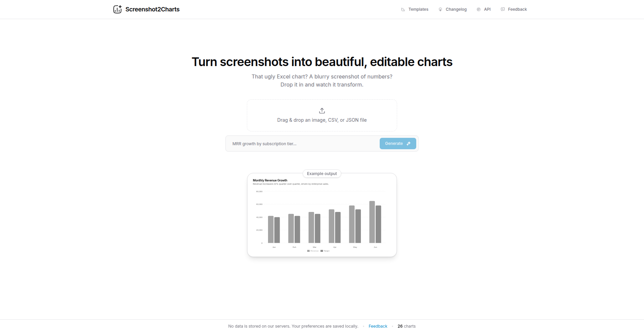Click the Revenue legend swatch
This screenshot has width=644, height=333.
[x=309, y=251]
